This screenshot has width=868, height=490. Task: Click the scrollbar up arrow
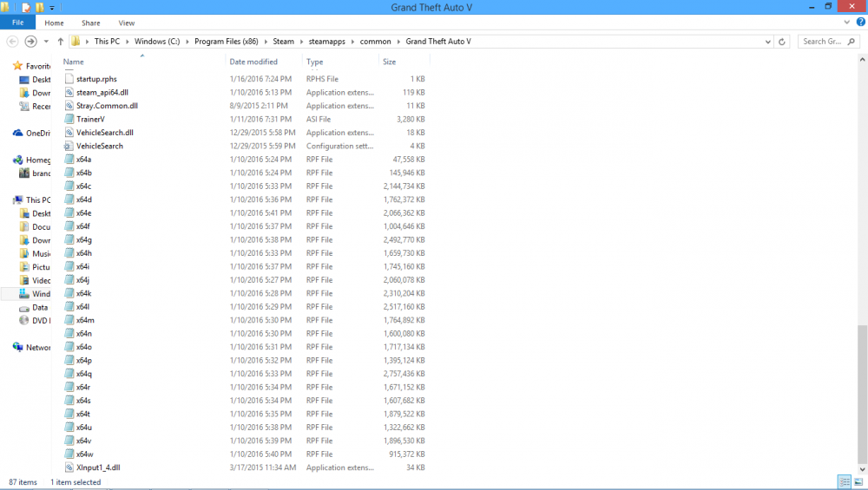click(x=863, y=59)
